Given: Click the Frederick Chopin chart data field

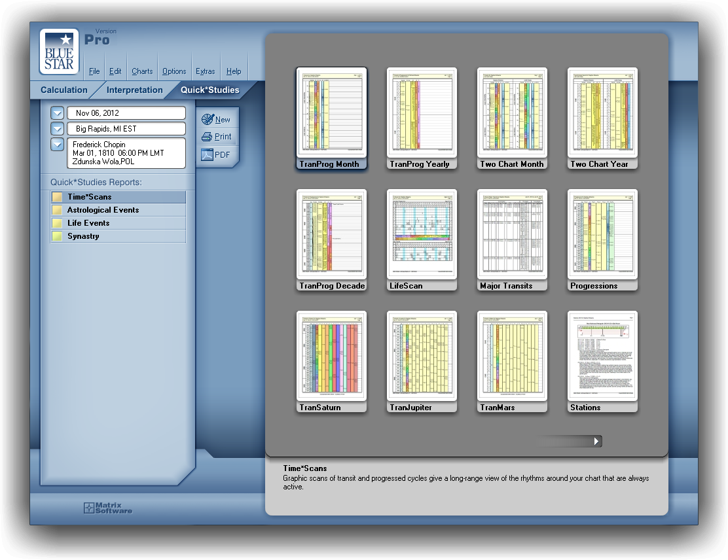Looking at the screenshot, I should [x=126, y=152].
